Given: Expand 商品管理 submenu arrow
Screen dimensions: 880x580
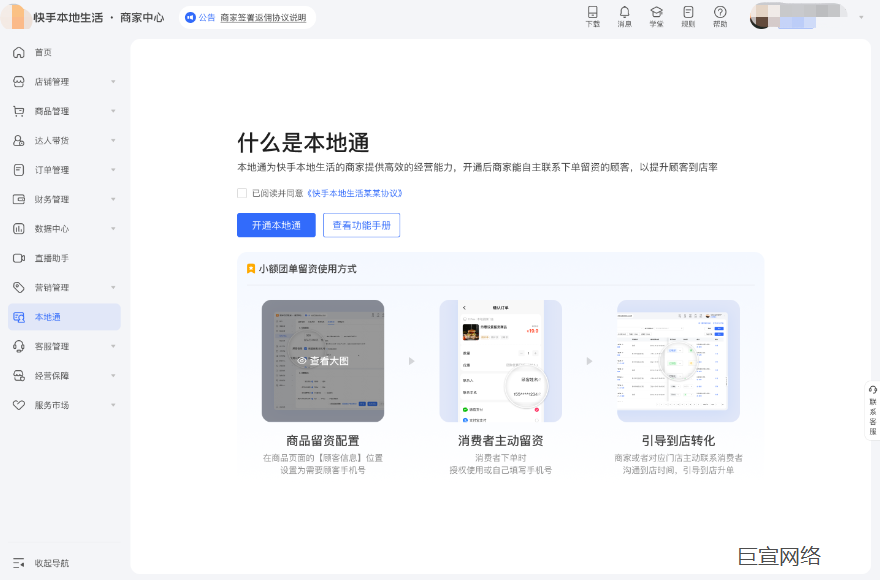Looking at the screenshot, I should 113,111.
